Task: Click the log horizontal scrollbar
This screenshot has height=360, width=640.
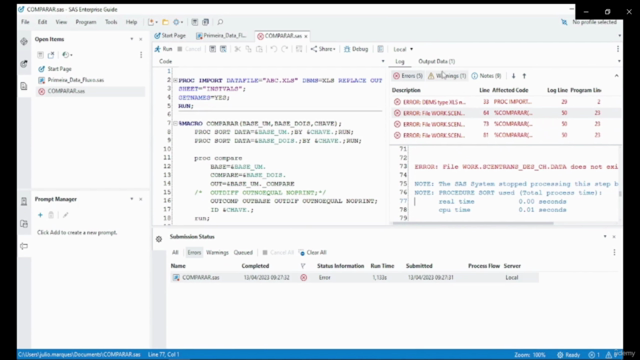Action: pos(473,223)
